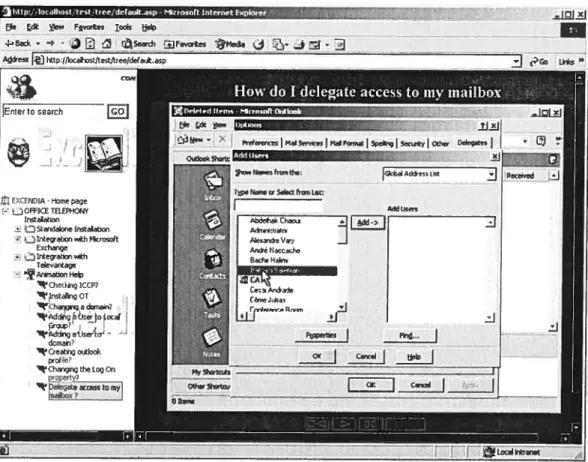
Task: Collapse the OFFICE TELEPHONY Installation node
Action: (x=5, y=211)
